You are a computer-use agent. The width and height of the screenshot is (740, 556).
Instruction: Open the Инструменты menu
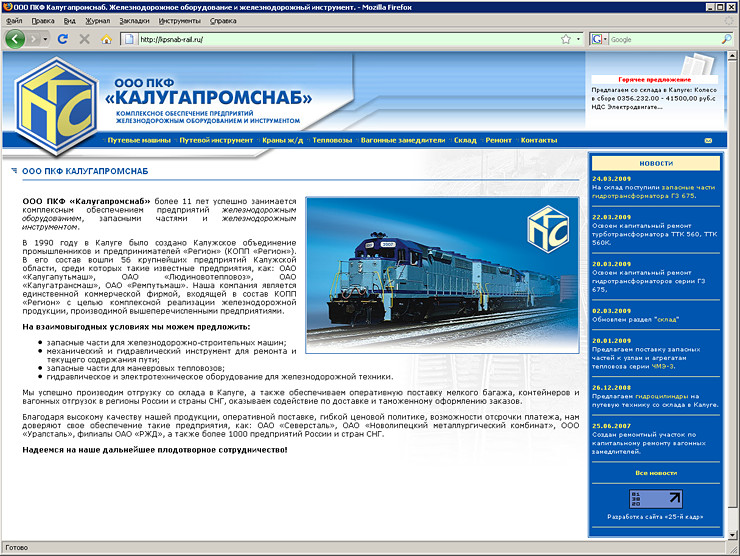tap(179, 21)
